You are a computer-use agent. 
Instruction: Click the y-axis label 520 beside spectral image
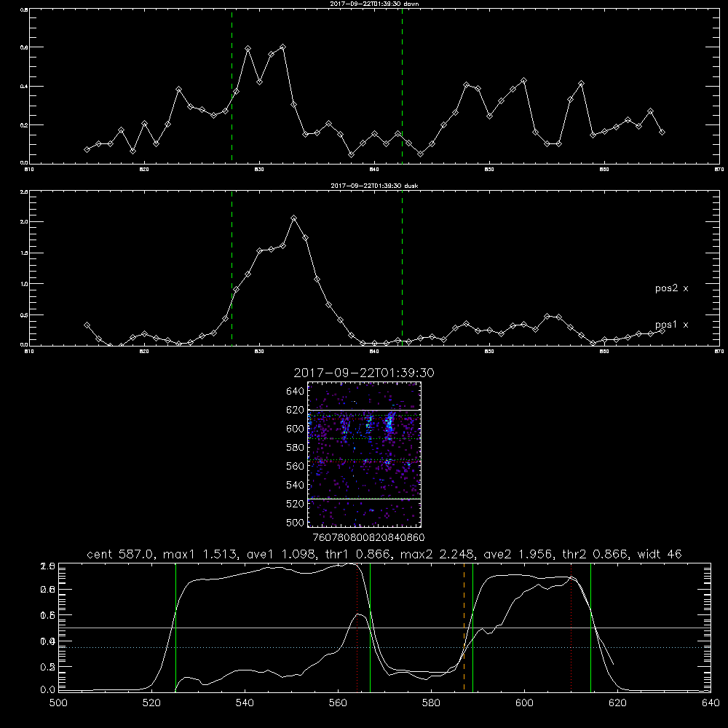point(296,504)
